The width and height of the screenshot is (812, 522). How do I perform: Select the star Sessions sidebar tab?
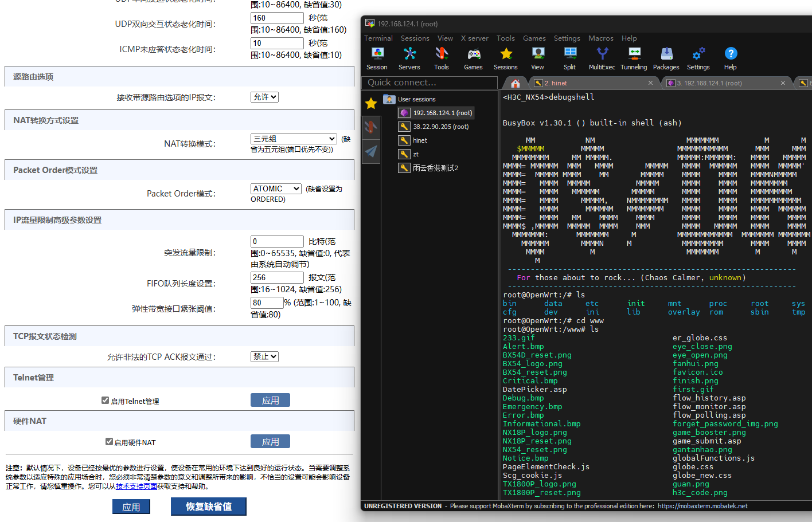tap(371, 103)
